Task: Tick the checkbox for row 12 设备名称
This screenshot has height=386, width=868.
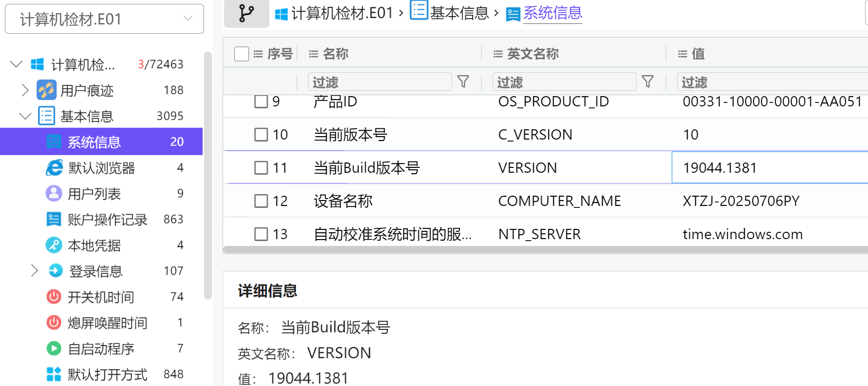Action: (x=261, y=201)
